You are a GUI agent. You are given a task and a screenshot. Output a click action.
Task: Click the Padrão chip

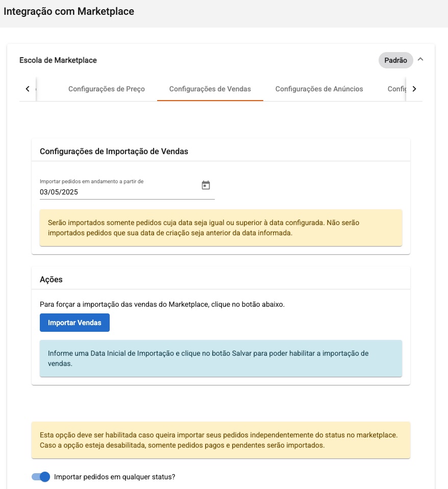(395, 60)
